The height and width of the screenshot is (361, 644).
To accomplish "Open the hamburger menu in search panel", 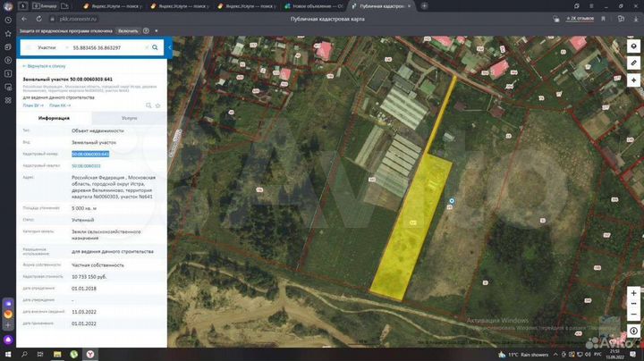I will [29, 46].
